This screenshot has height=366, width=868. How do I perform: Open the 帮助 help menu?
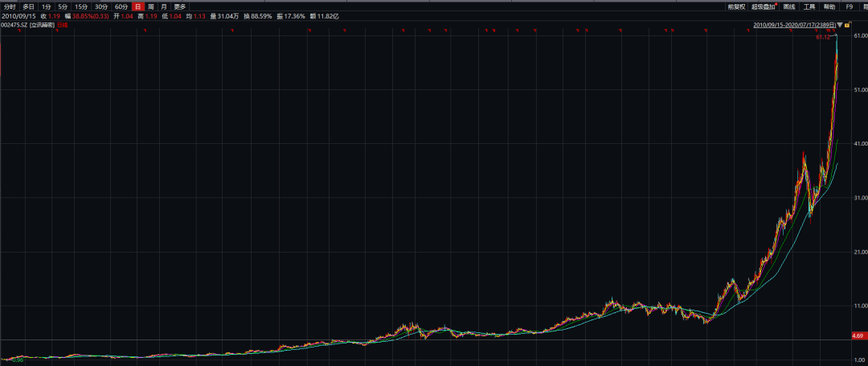(x=829, y=6)
